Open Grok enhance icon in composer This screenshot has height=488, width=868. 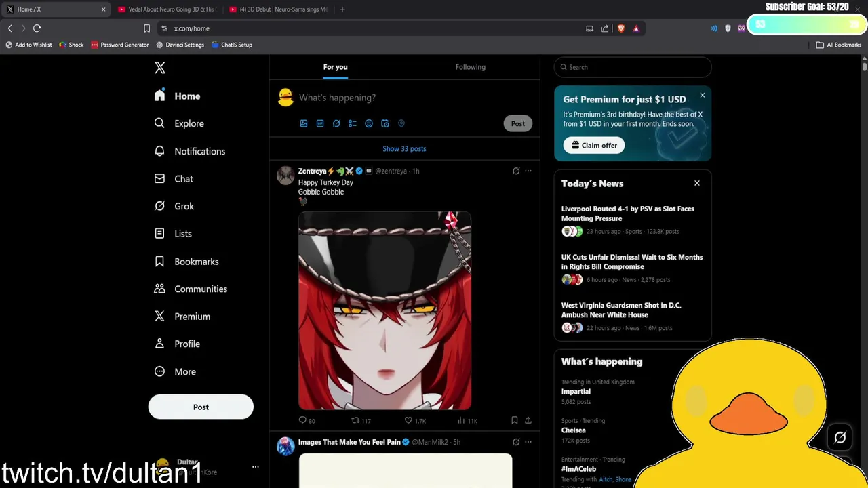click(336, 123)
